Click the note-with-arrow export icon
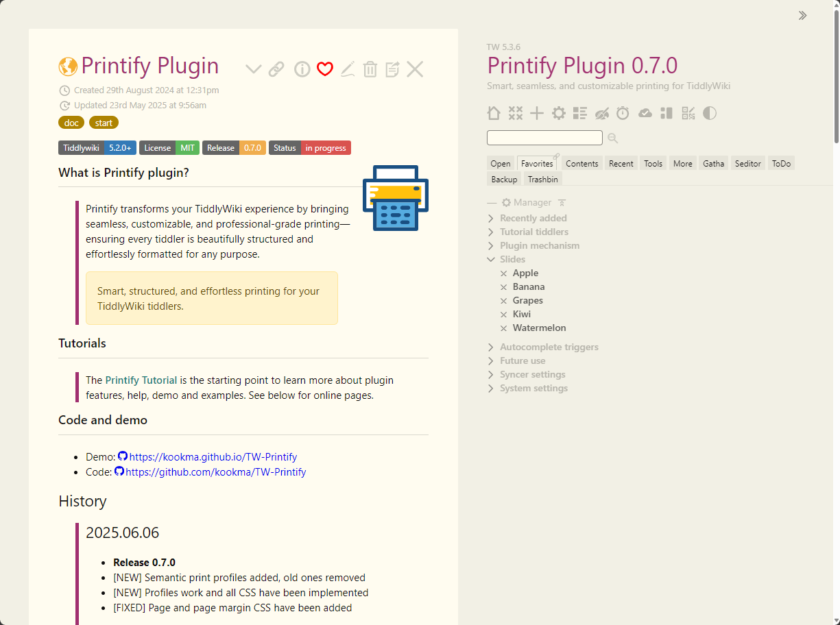This screenshot has width=840, height=625. (x=392, y=69)
